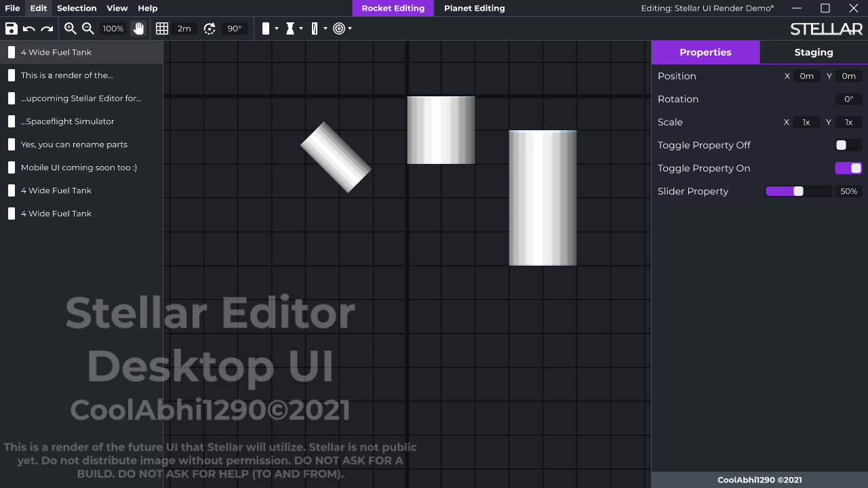Click the Position Y 0m field
This screenshot has width=868, height=488.
tap(849, 76)
